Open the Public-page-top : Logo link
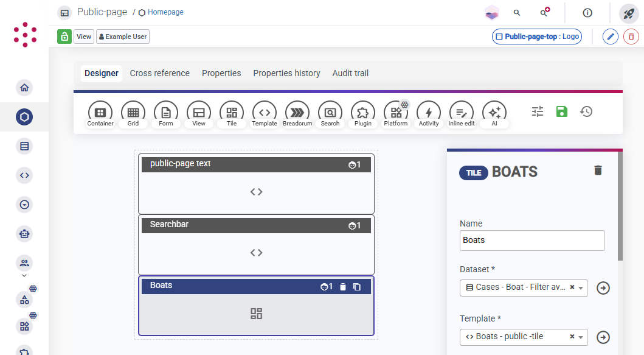The image size is (644, 355). (537, 37)
